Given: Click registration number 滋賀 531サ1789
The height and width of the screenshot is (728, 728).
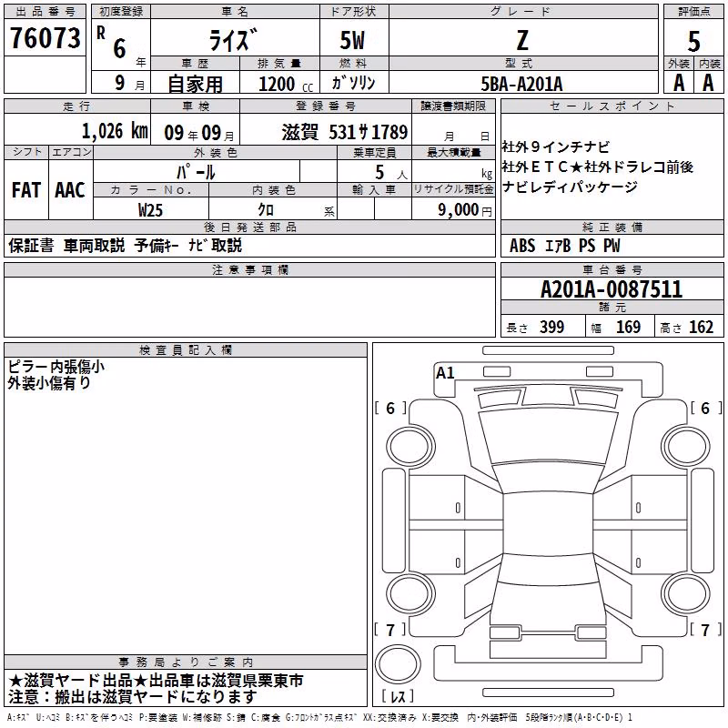Looking at the screenshot, I should point(345,132).
